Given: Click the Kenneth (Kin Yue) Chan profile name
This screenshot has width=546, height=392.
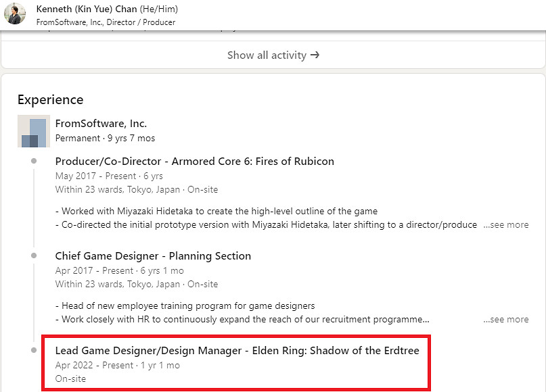Looking at the screenshot, I should pyautogui.click(x=87, y=9).
